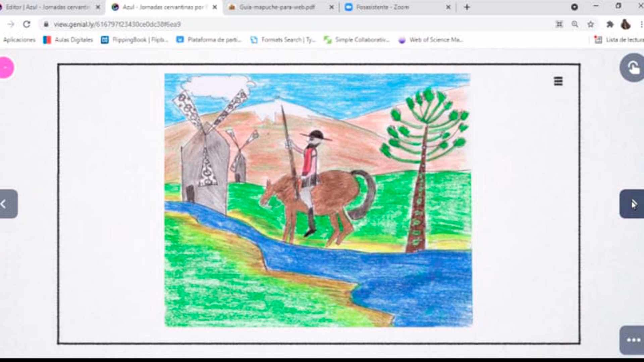
Task: Show interactive elements with the hand button
Action: pos(633,67)
